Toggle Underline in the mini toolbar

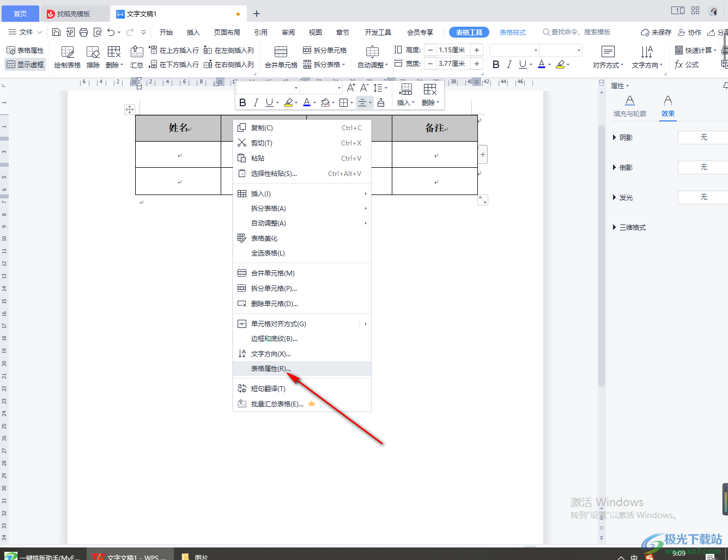click(269, 102)
